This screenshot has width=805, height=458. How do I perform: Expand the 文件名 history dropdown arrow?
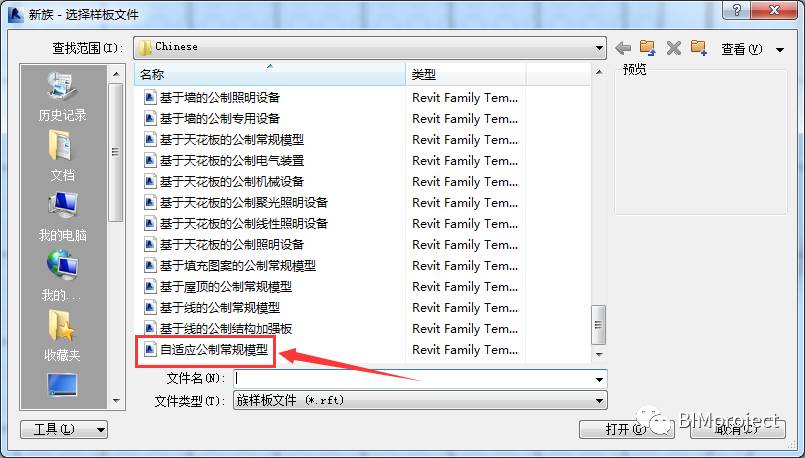pos(599,379)
